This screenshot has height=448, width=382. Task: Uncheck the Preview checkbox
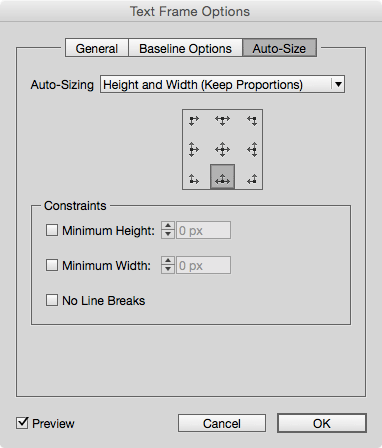tap(22, 423)
